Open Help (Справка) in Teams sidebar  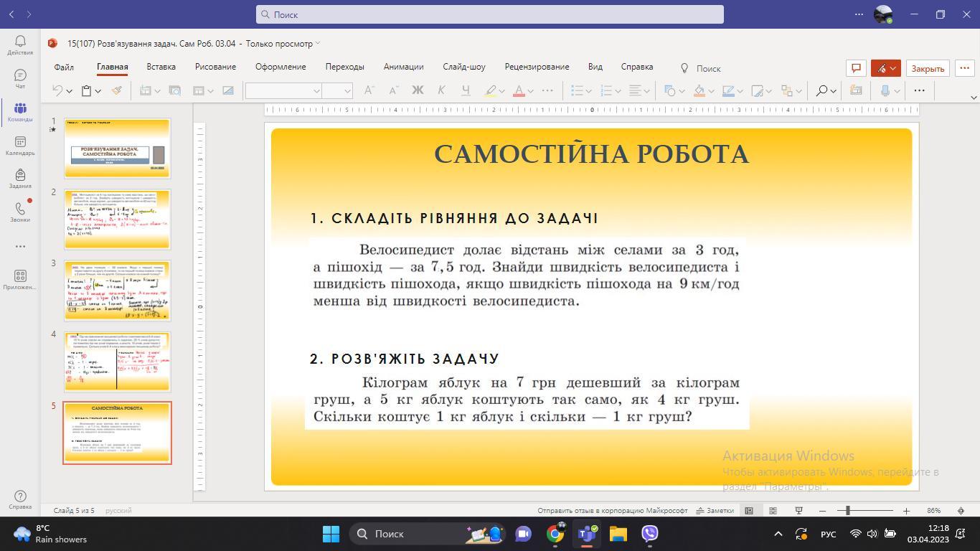pyautogui.click(x=20, y=500)
